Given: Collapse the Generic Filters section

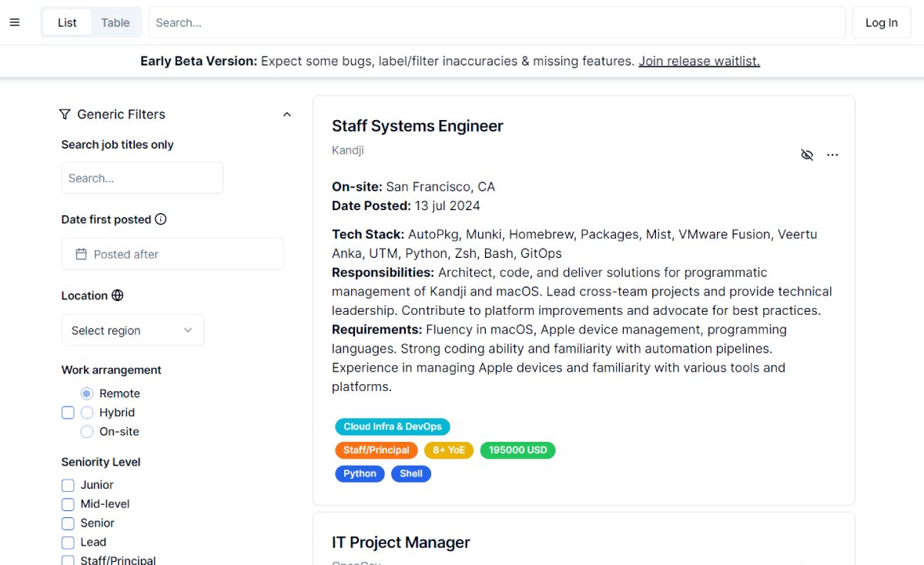Looking at the screenshot, I should pyautogui.click(x=287, y=115).
